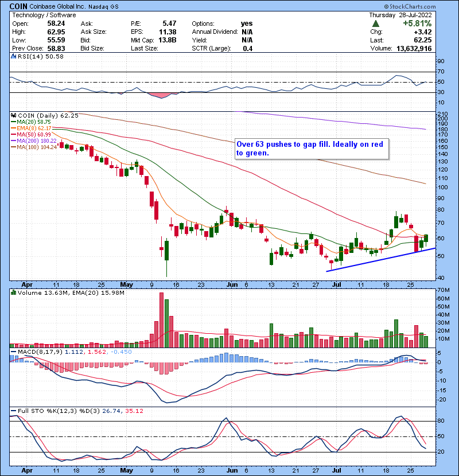Click the Mkt Cap value 13.8B
Screen dimensions: 459x476
point(168,40)
